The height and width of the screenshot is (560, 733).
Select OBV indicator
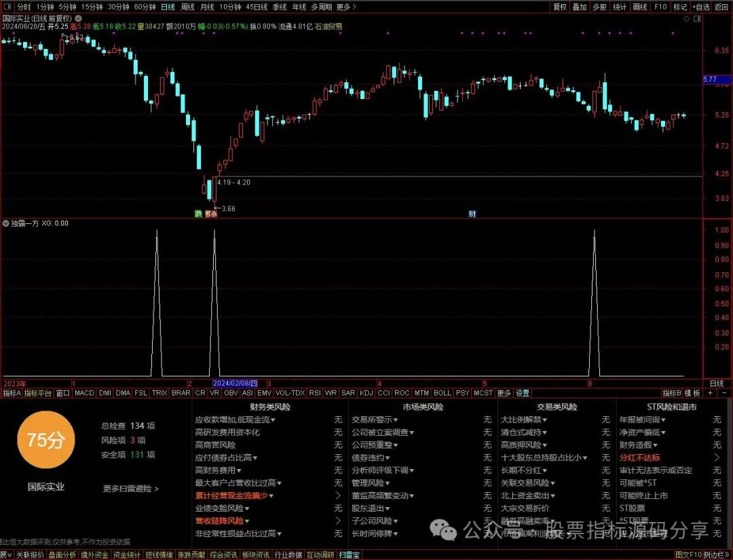pos(231,393)
